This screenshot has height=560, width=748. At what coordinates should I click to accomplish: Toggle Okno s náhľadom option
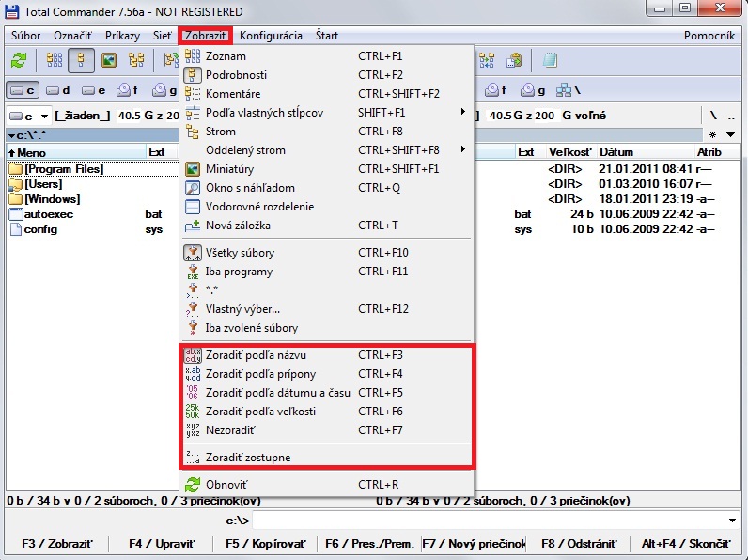[327, 188]
